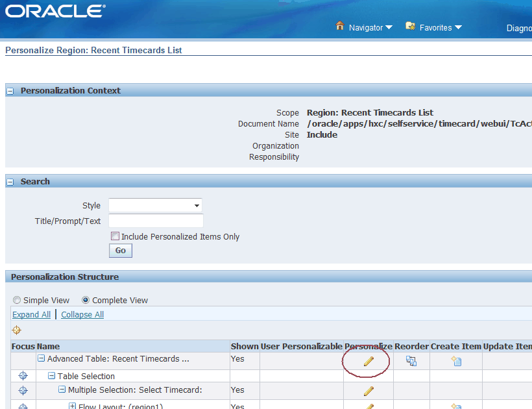Click the Title/Prompt/Text input field

coord(156,221)
